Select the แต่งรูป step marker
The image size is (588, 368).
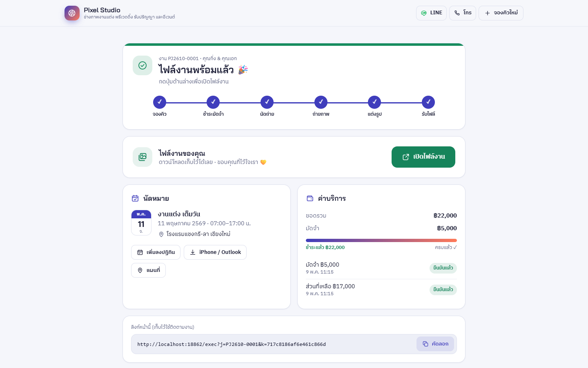374,102
